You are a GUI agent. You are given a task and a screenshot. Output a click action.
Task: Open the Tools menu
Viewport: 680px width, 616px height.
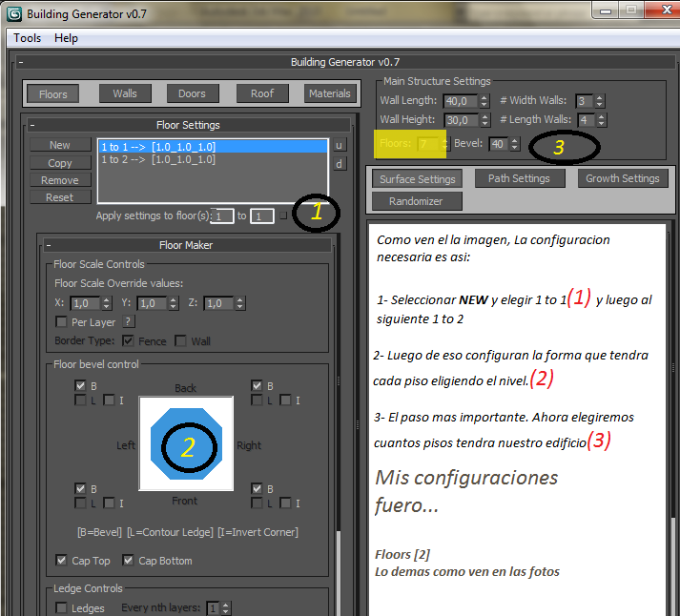[x=28, y=38]
